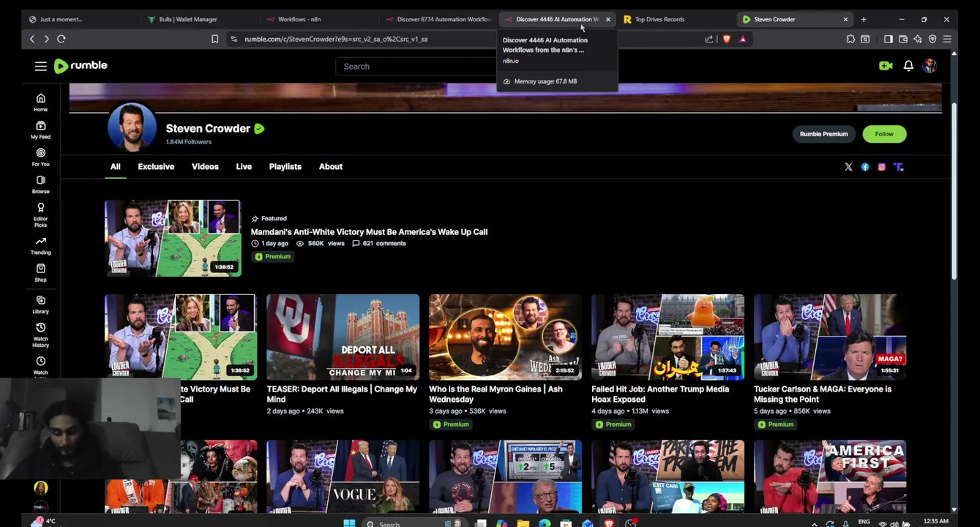Select the Videos channel tab

tap(205, 167)
